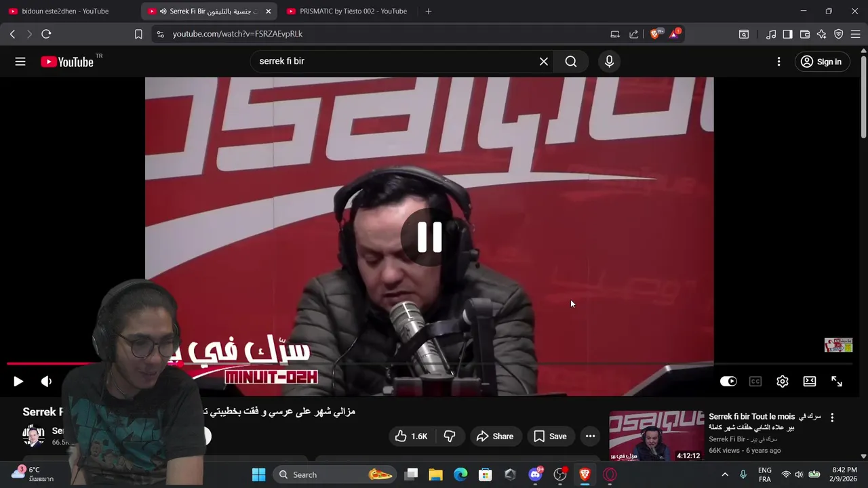
Task: Open Brave Wallet
Action: (x=805, y=34)
